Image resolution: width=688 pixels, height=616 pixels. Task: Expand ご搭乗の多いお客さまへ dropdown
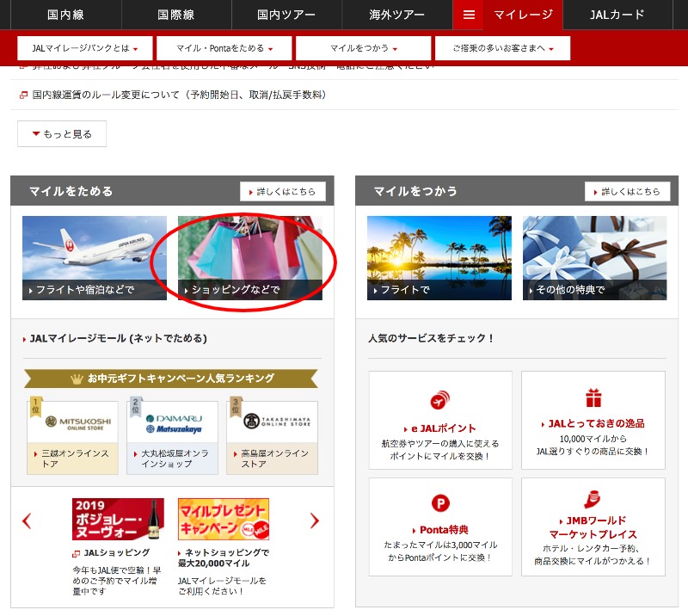tap(502, 48)
